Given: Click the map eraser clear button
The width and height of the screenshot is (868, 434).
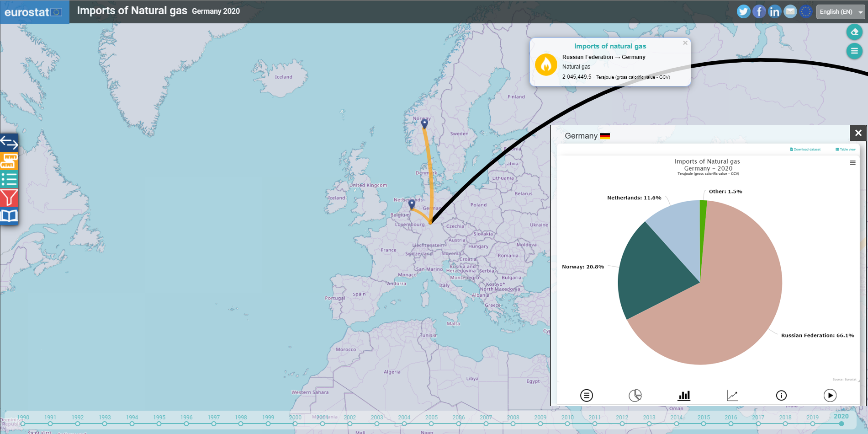Looking at the screenshot, I should pyautogui.click(x=854, y=32).
